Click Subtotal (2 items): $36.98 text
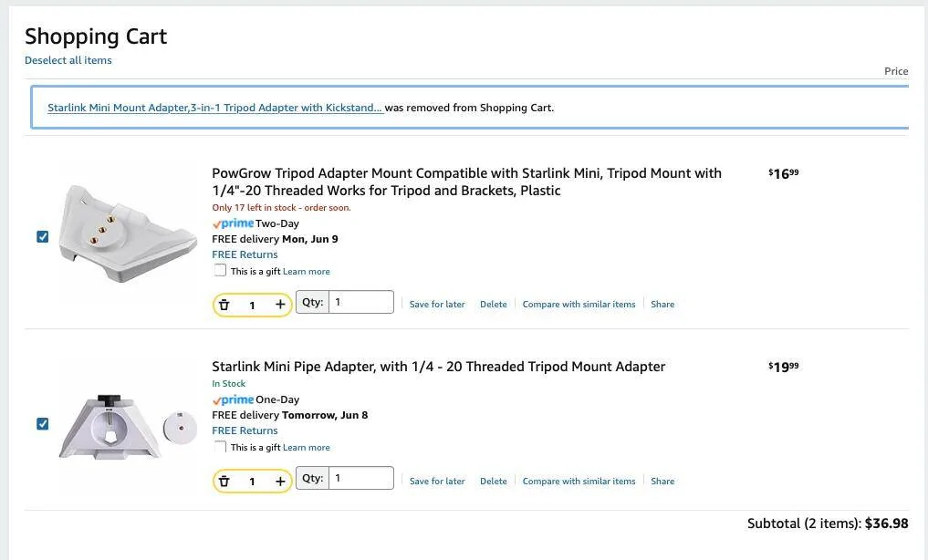This screenshot has height=560, width=928. pyautogui.click(x=828, y=524)
